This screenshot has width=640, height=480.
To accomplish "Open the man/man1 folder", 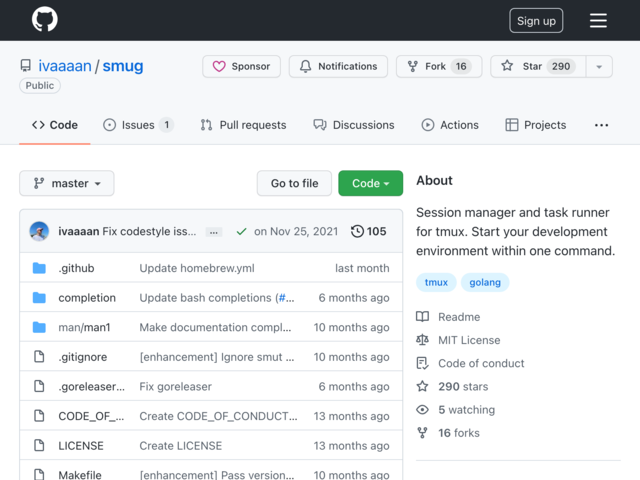I will tap(84, 327).
